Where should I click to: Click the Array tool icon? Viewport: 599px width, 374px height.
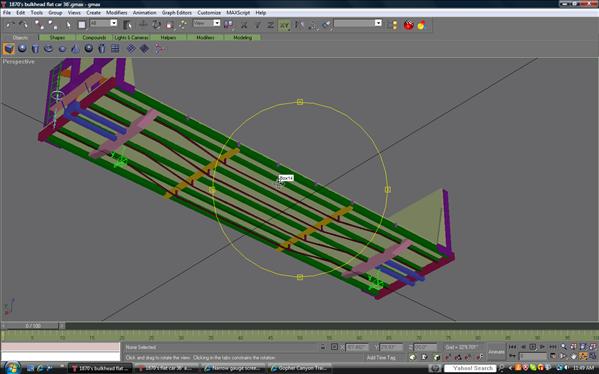point(313,25)
